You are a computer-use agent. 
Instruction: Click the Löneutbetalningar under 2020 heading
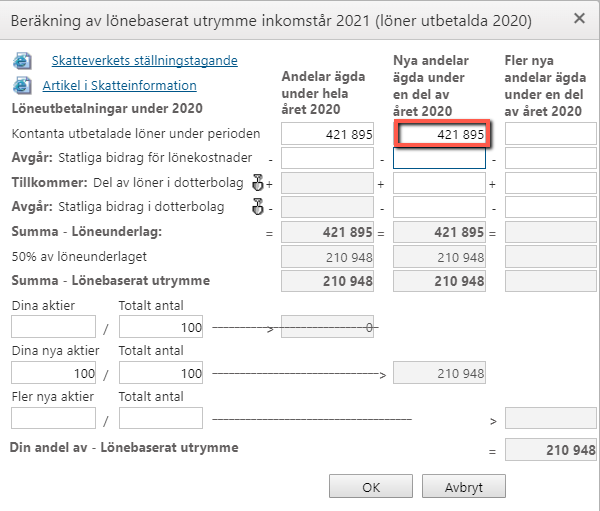coord(107,108)
